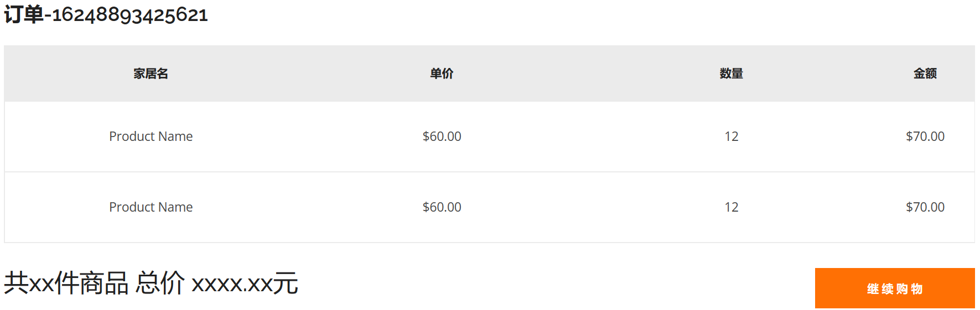Click the 家居名 column header
Viewport: 980px width, 310px height.
pyautogui.click(x=151, y=73)
